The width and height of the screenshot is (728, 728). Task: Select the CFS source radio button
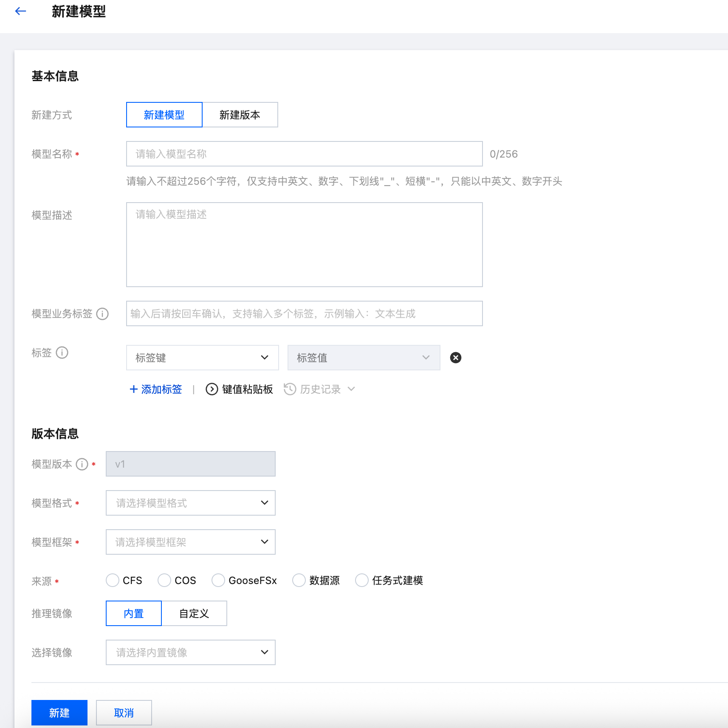pos(113,580)
